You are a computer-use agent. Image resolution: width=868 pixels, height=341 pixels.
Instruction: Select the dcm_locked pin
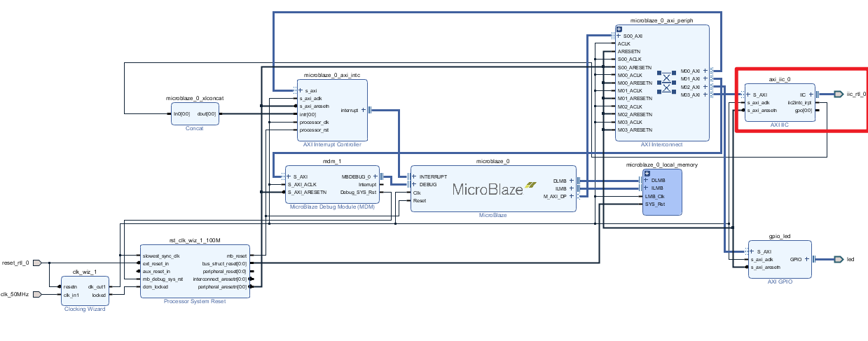point(156,286)
